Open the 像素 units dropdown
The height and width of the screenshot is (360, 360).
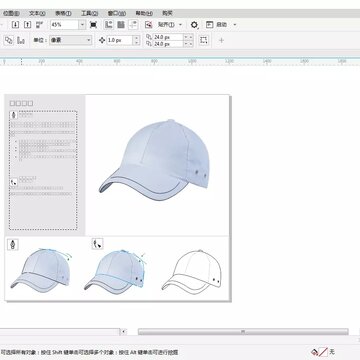(71, 40)
